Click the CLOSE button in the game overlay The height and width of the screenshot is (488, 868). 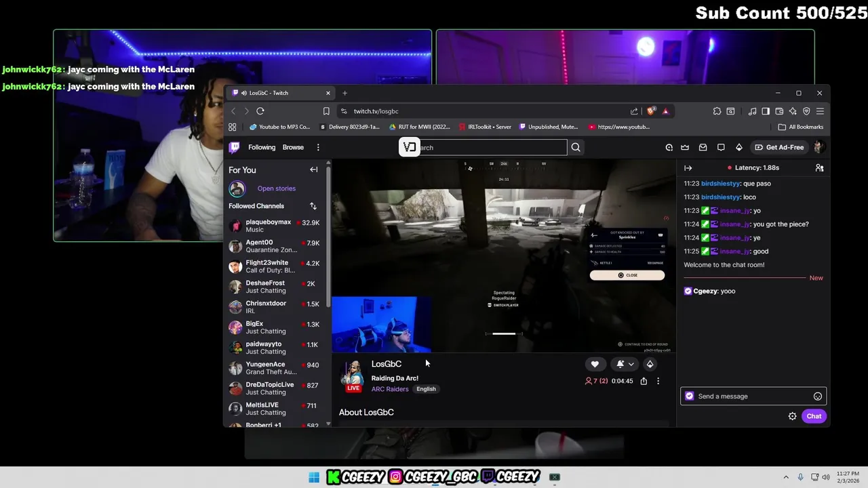pos(627,275)
